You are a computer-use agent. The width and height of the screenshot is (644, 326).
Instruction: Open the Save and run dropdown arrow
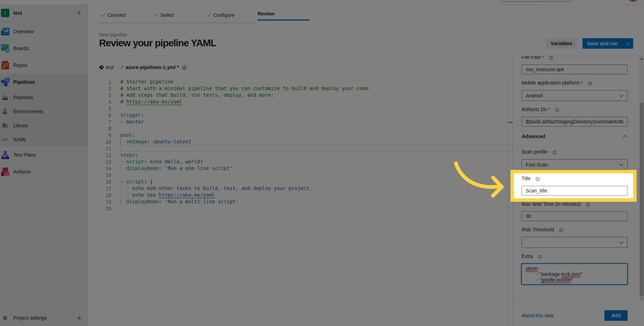point(628,44)
